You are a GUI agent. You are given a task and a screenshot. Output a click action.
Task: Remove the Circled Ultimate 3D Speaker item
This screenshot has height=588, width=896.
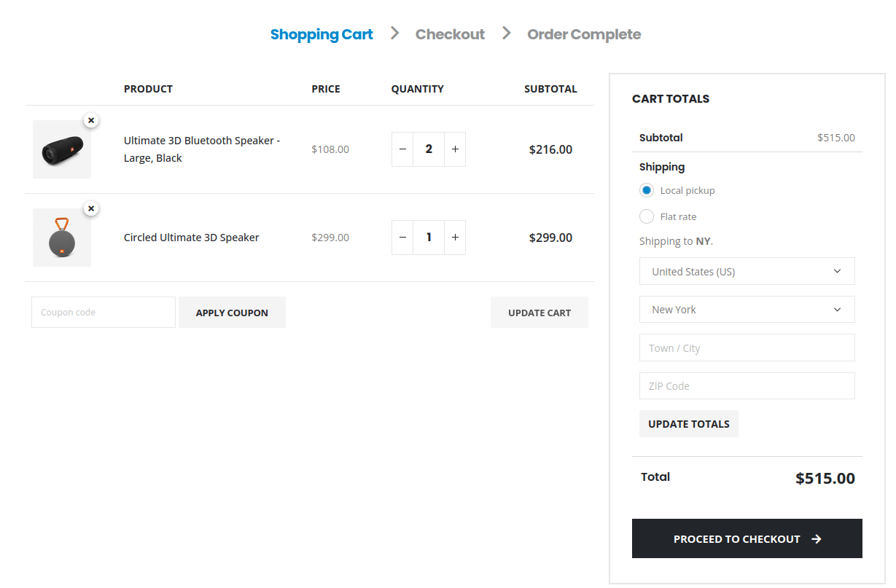91,208
